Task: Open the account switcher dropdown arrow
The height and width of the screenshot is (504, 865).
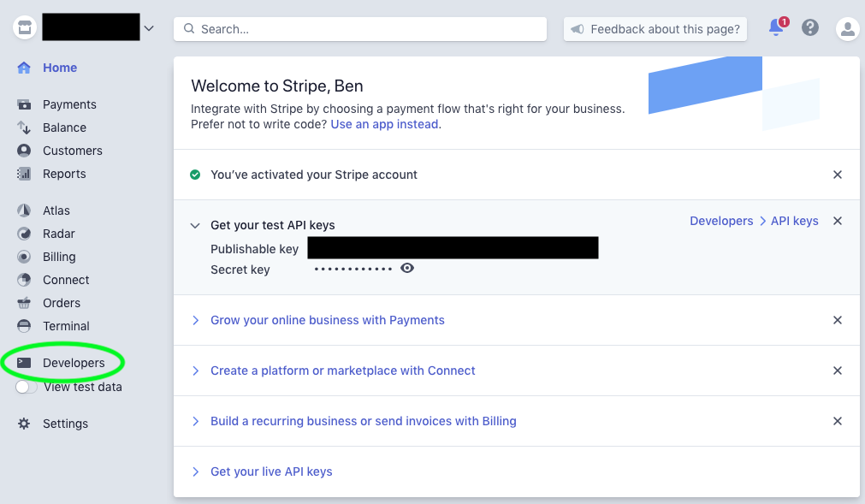Action: (149, 28)
